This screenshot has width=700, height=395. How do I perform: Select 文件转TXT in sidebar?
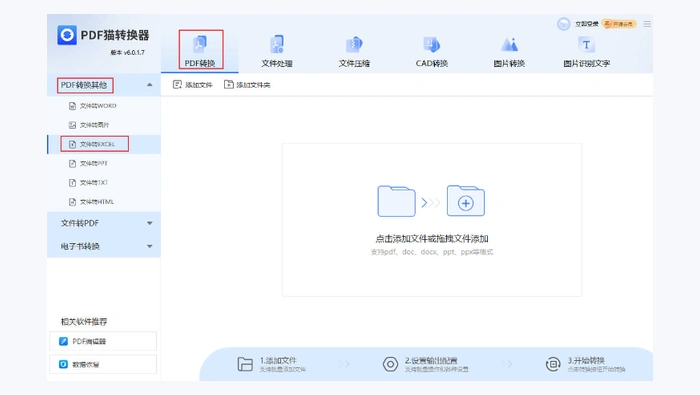pyautogui.click(x=104, y=183)
